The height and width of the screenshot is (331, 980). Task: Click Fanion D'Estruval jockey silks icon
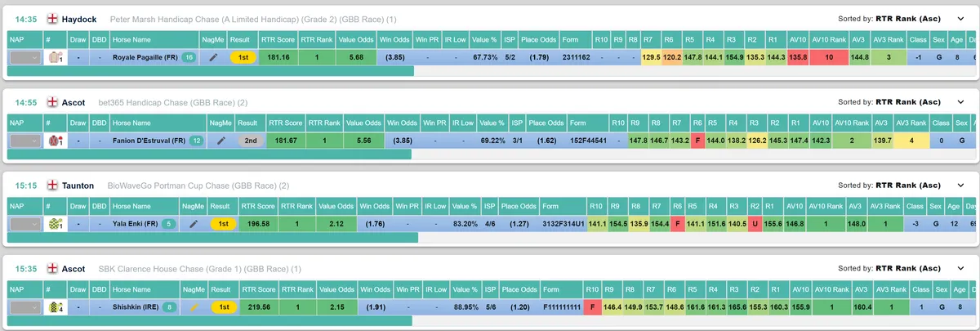click(56, 141)
